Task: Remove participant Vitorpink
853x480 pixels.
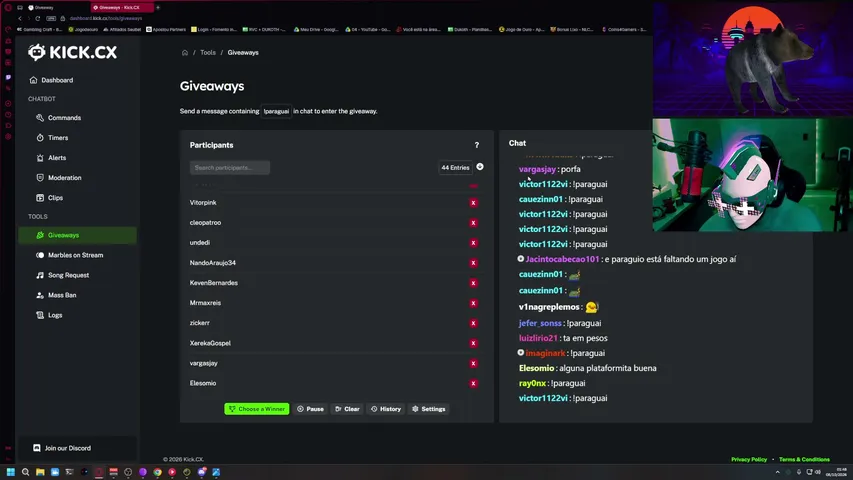Action: click(x=473, y=202)
